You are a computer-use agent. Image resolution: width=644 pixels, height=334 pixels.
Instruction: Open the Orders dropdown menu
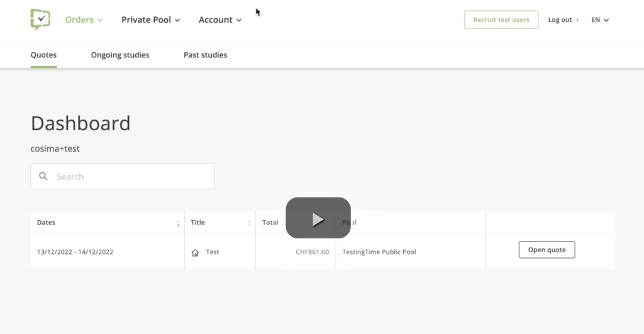coord(84,19)
